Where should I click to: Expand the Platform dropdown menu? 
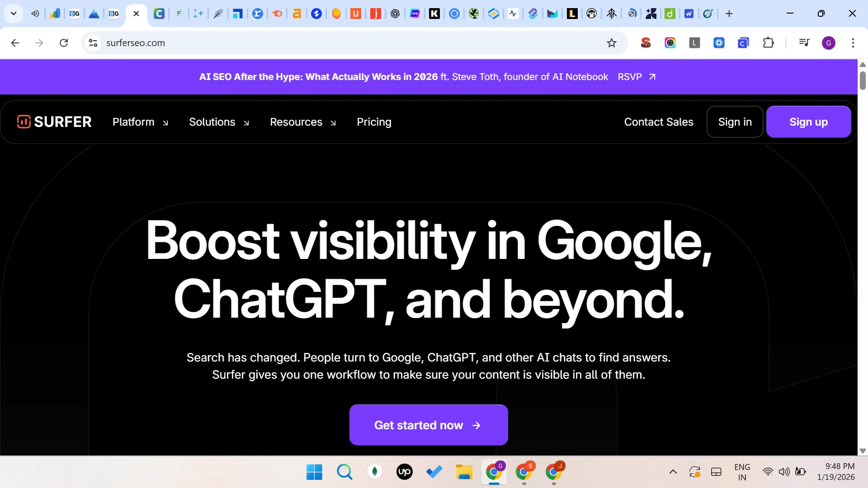pyautogui.click(x=140, y=122)
